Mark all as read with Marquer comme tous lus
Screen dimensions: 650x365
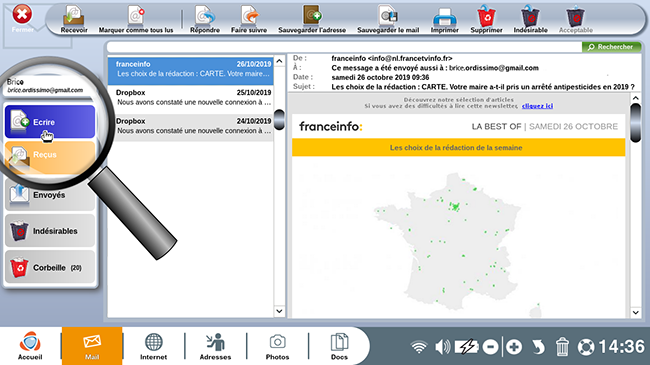pyautogui.click(x=136, y=19)
